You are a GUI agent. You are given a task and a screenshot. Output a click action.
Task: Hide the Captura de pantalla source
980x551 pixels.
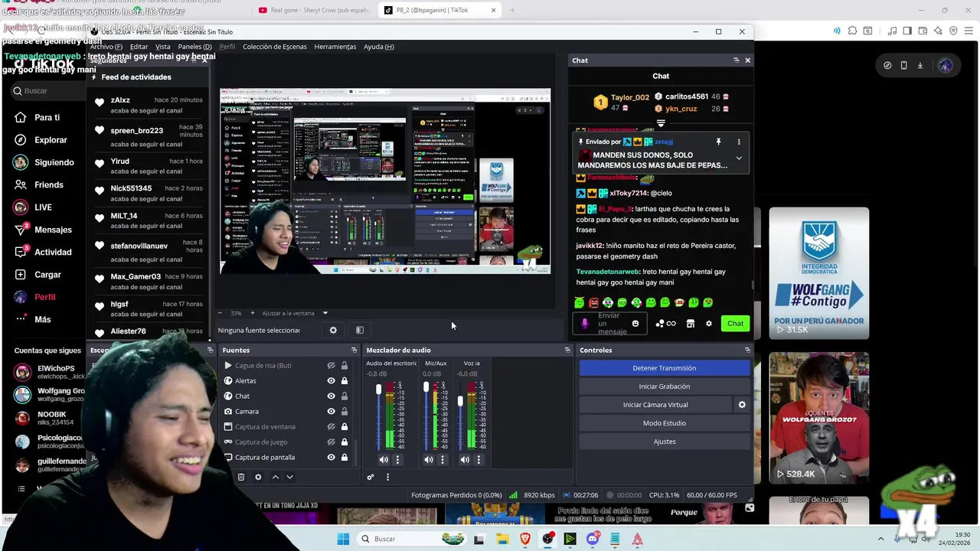coord(331,458)
